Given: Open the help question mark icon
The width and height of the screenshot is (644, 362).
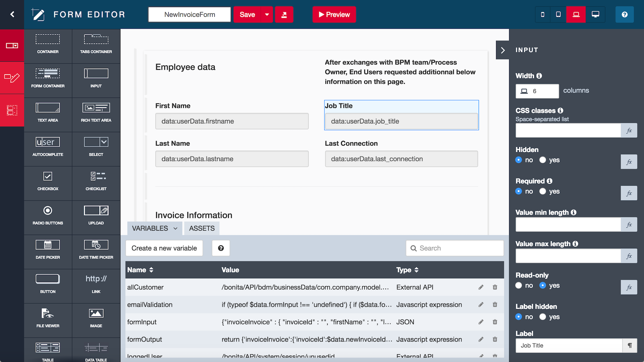Looking at the screenshot, I should tap(624, 14).
